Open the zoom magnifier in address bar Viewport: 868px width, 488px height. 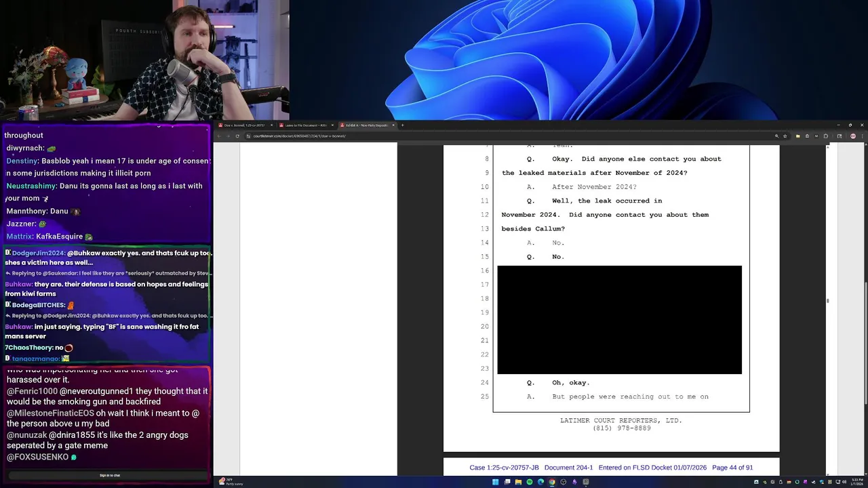pyautogui.click(x=777, y=136)
